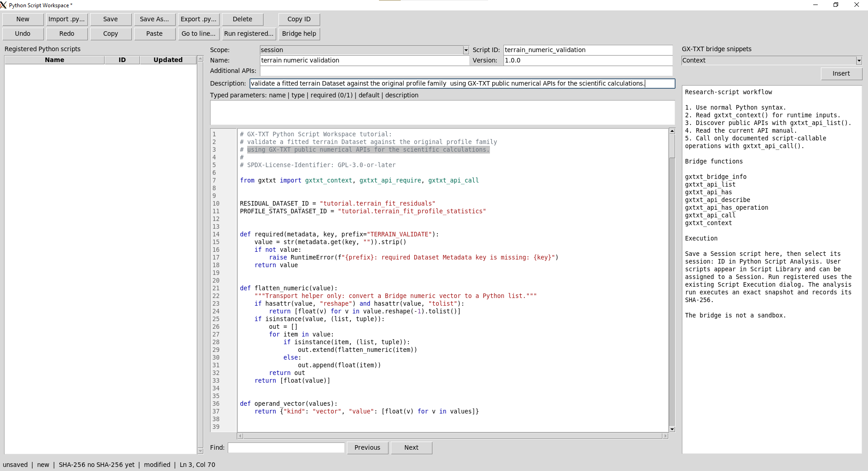Click code editor scrollbar down arrow

672,429
